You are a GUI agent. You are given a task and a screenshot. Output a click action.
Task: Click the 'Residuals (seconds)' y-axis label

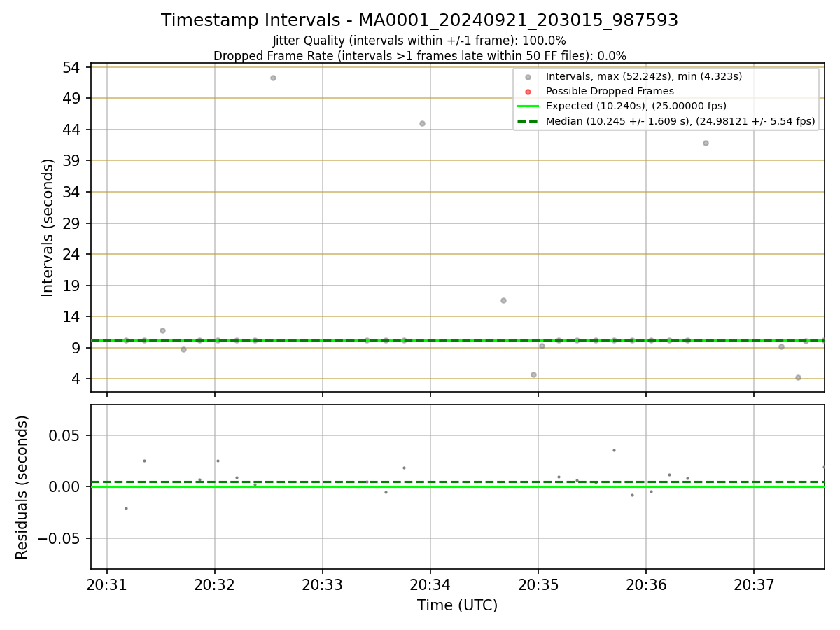[22, 487]
